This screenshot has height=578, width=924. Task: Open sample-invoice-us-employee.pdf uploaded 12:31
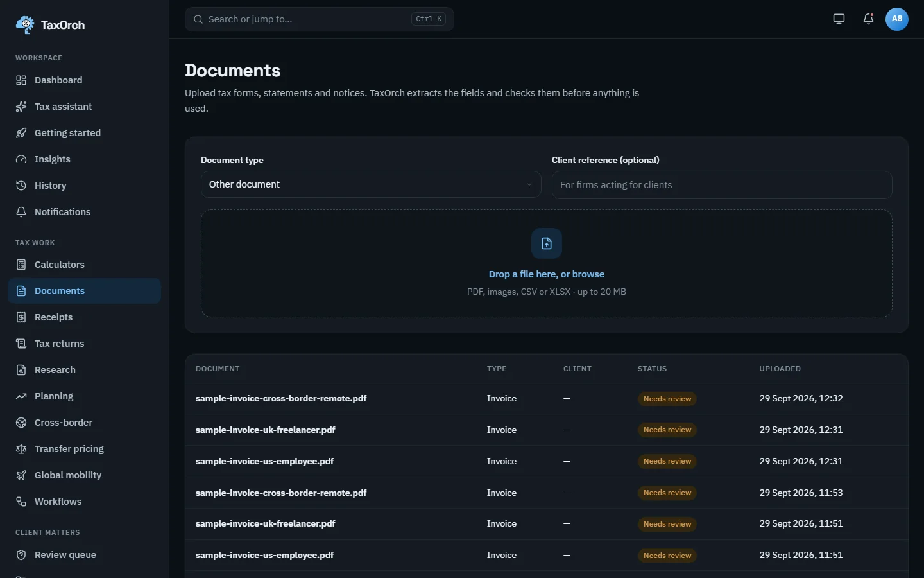[x=264, y=461]
